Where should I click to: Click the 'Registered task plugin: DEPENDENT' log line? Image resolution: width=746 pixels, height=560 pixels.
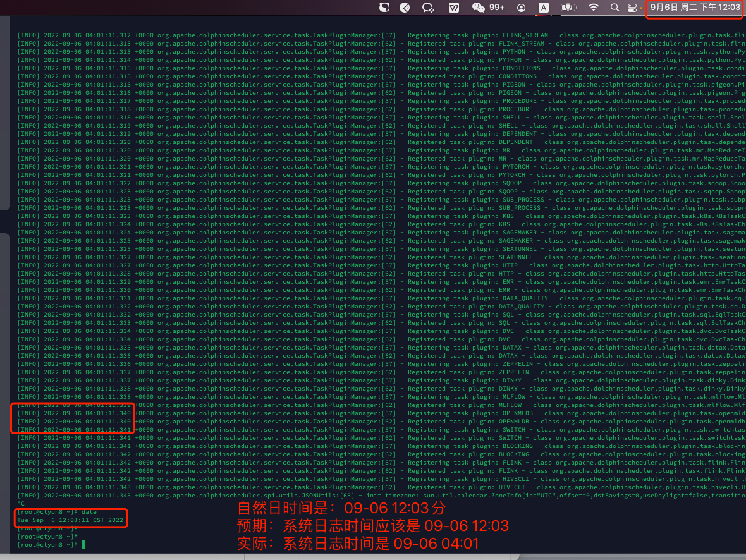click(x=382, y=142)
